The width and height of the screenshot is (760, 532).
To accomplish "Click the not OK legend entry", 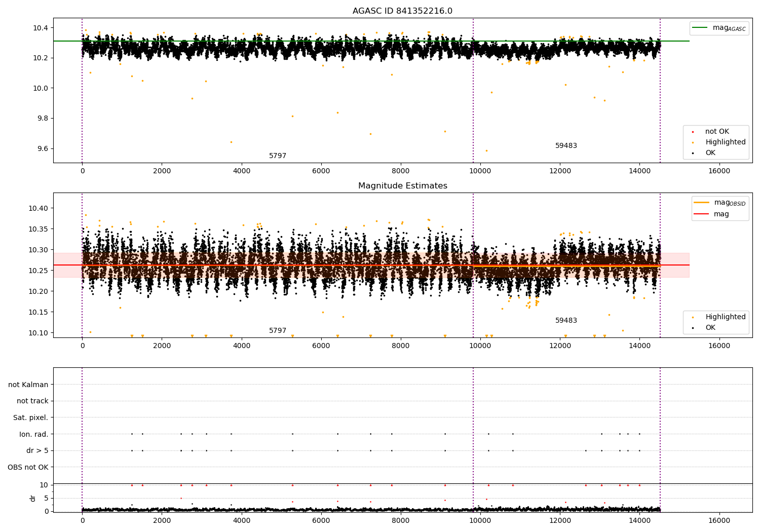I will pyautogui.click(x=717, y=132).
